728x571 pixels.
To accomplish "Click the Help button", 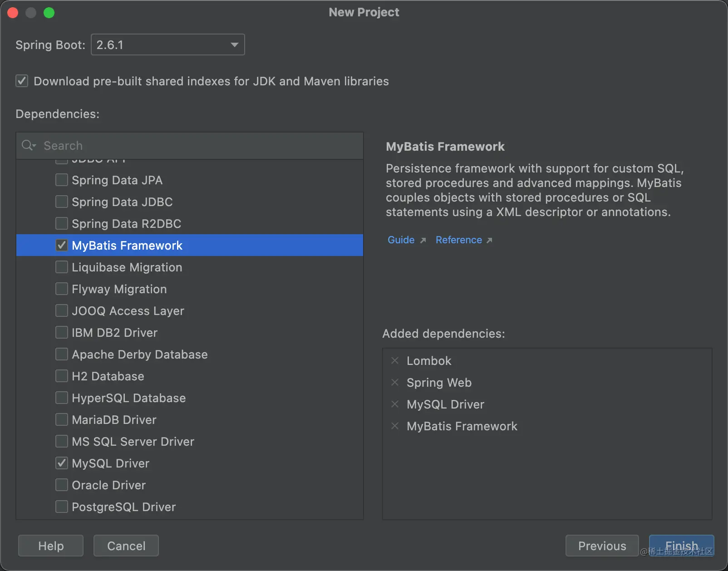I will (51, 546).
